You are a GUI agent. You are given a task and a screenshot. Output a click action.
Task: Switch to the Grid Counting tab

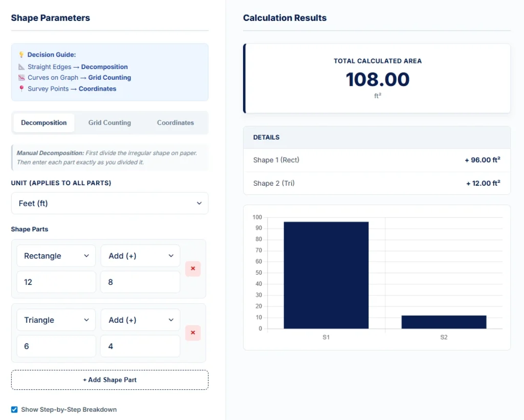tap(110, 123)
